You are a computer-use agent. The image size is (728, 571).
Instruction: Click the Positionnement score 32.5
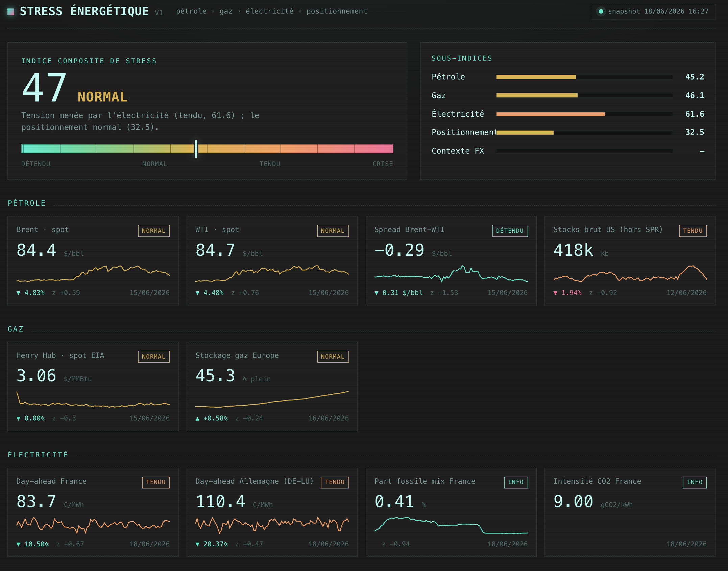(x=695, y=133)
